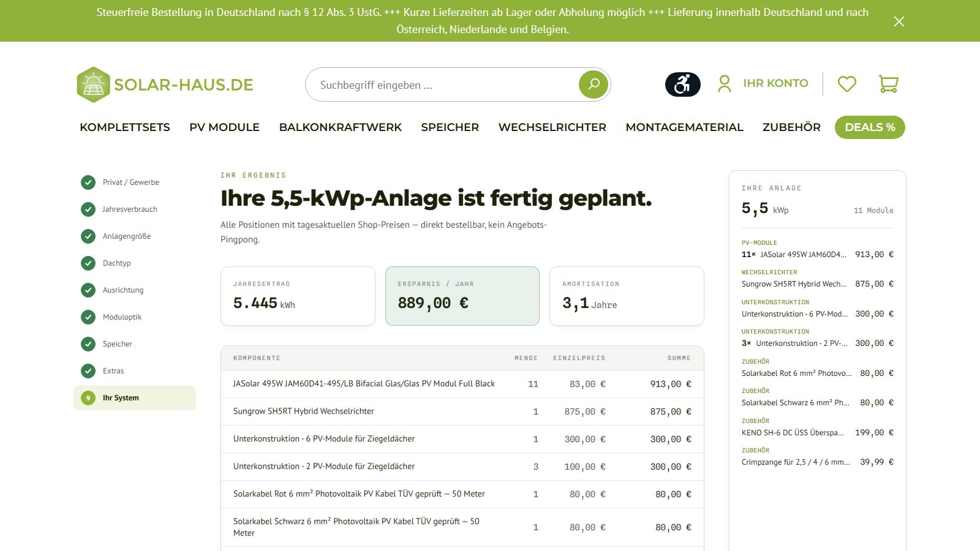Click the DEALS % button
This screenshot has height=551, width=980.
[870, 127]
